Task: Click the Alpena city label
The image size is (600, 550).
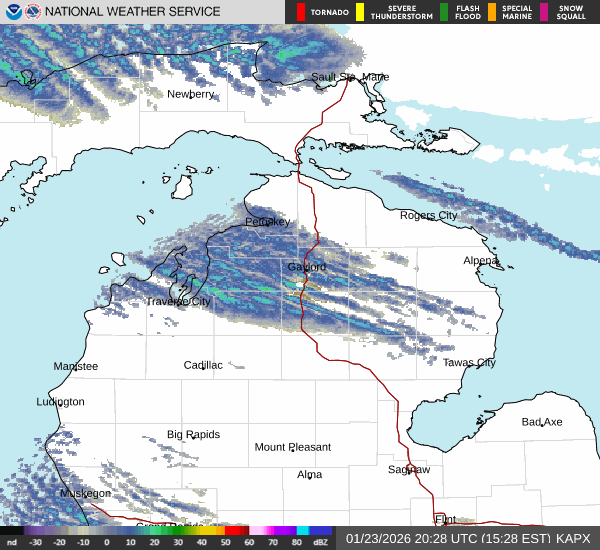Action: click(x=480, y=260)
